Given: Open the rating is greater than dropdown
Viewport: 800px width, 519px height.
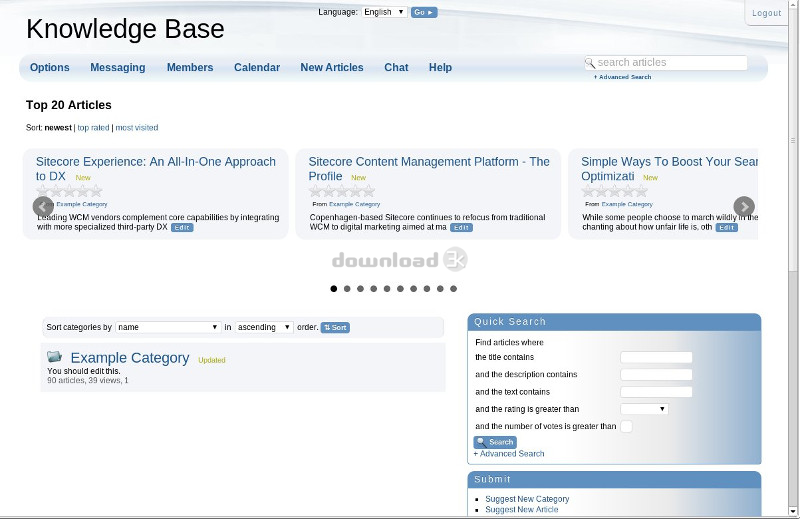Looking at the screenshot, I should [644, 409].
